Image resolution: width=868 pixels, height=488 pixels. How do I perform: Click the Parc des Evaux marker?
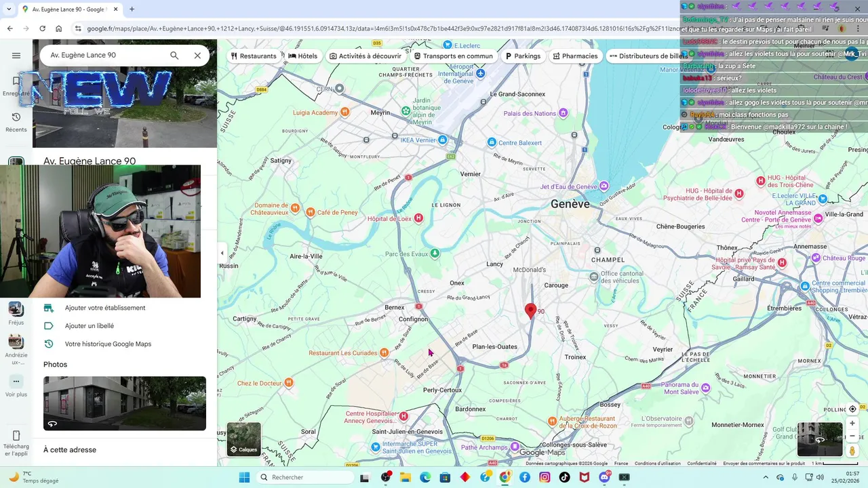coord(435,253)
